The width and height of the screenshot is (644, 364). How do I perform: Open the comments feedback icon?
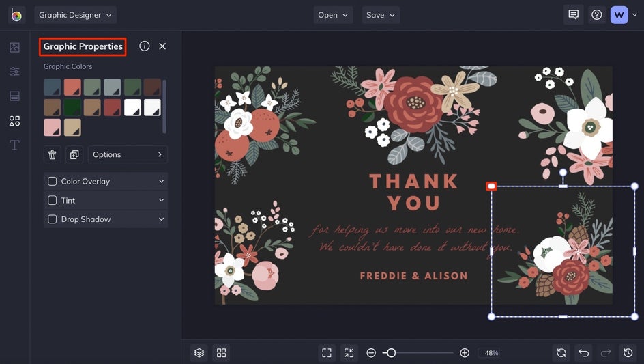[x=574, y=15]
